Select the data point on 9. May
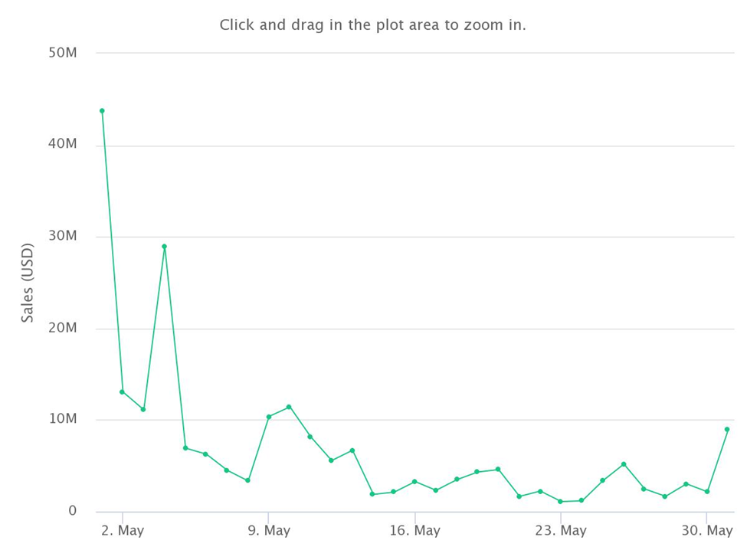The height and width of the screenshot is (560, 747). coord(269,417)
